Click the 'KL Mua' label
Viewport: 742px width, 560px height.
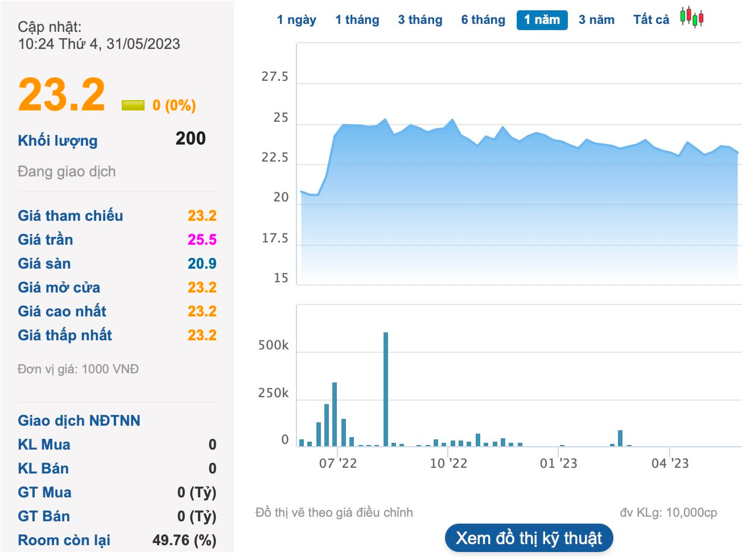click(x=44, y=444)
